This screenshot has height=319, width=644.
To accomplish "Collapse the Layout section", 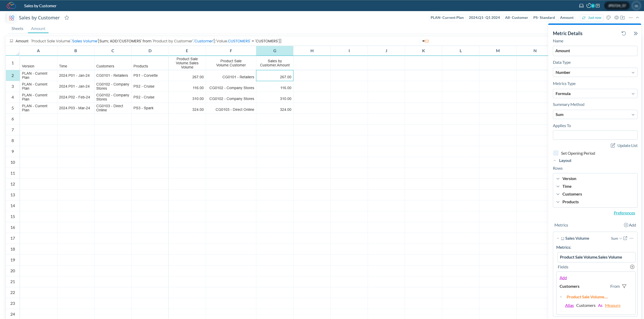I will point(555,160).
